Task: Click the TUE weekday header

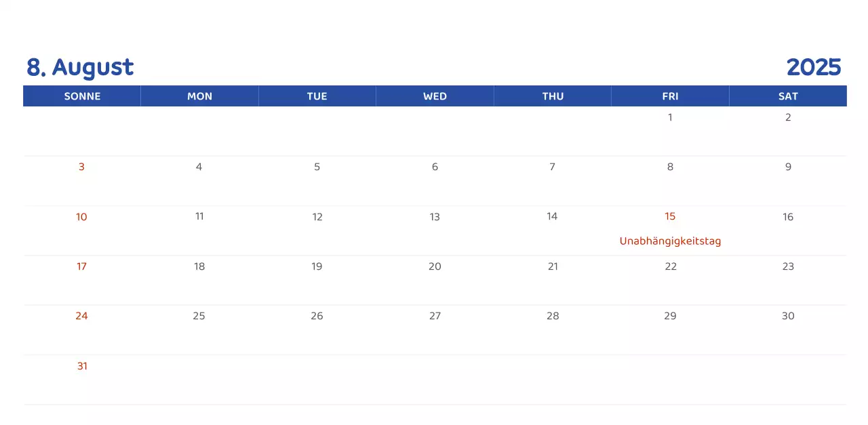Action: tap(317, 96)
